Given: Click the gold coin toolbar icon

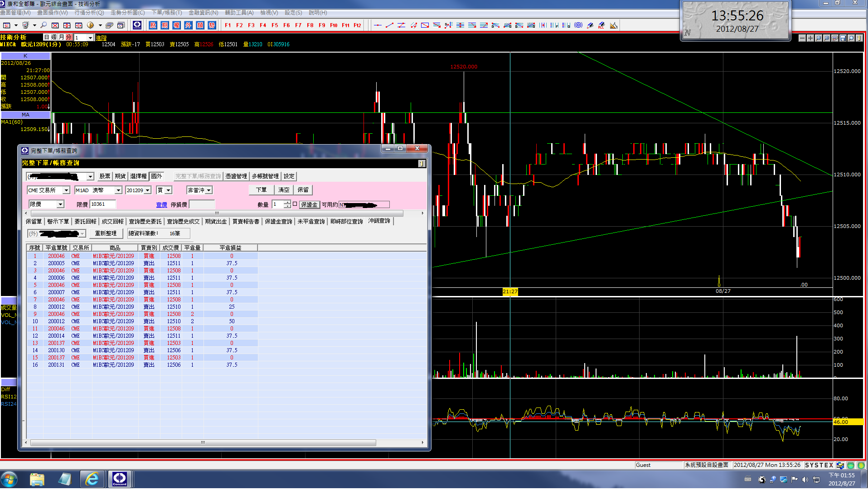Looking at the screenshot, I should 90,25.
